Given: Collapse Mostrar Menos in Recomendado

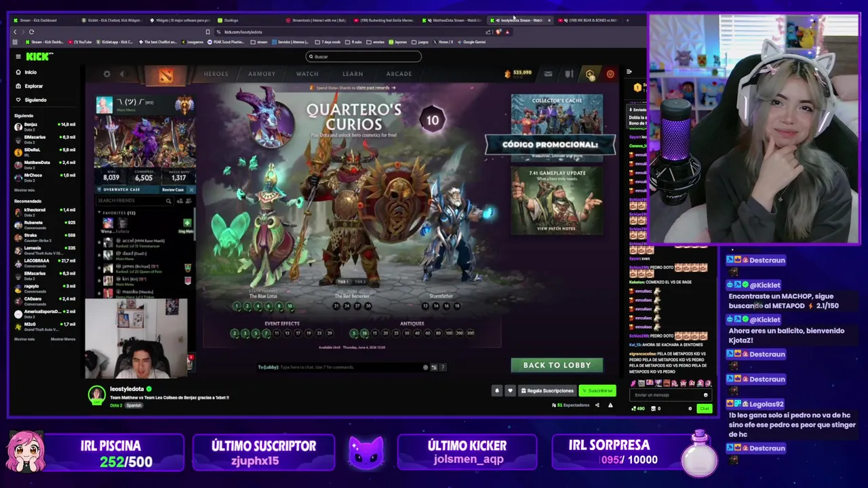Looking at the screenshot, I should pos(63,339).
